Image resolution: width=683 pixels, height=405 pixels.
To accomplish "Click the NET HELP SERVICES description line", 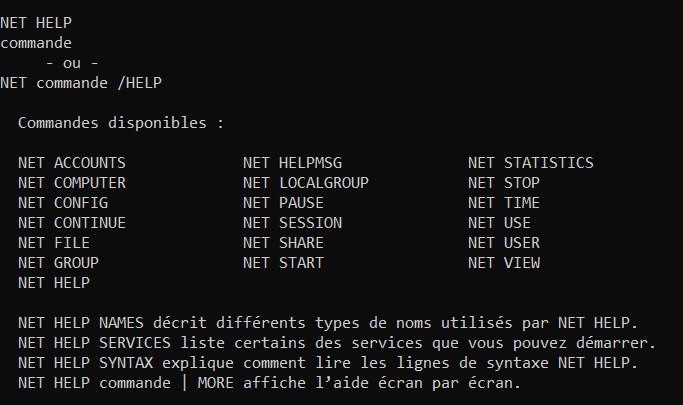I will tap(337, 344).
